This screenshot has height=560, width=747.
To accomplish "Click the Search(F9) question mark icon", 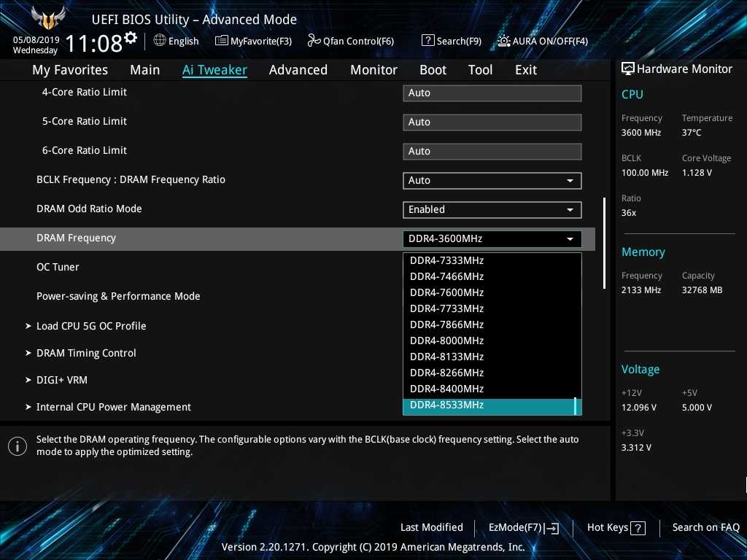I will 428,41.
